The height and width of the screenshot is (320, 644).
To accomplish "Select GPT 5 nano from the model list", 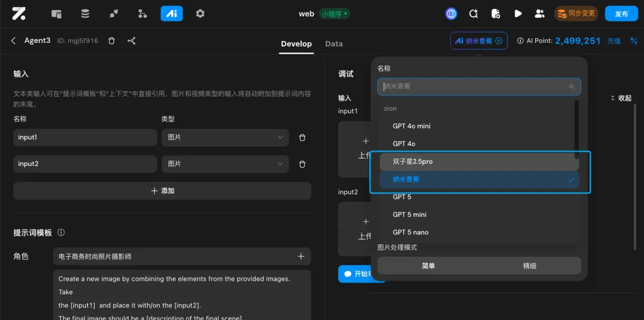I will click(479, 232).
